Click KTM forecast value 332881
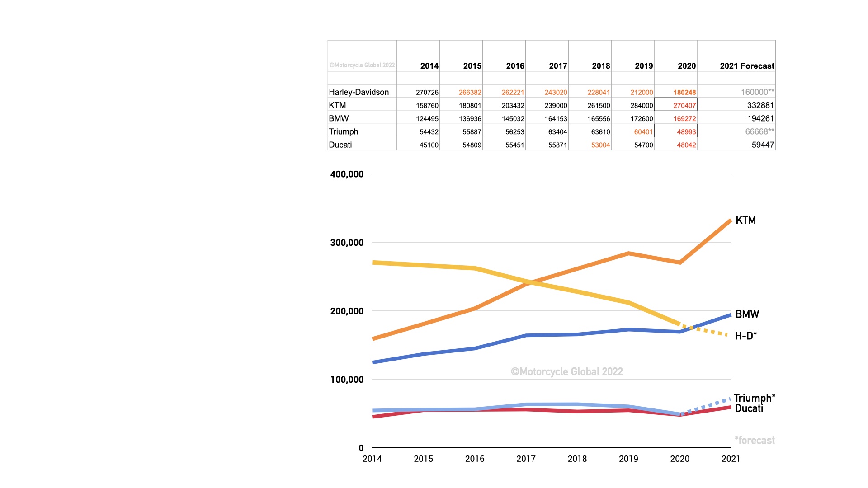 (x=760, y=105)
